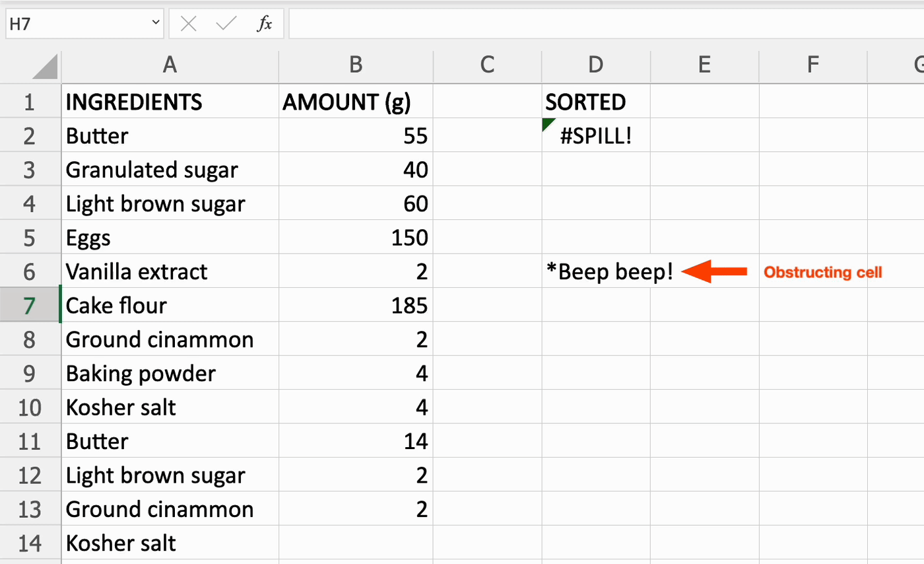The image size is (924, 564).
Task: Click the cancel X icon in formula bar
Action: click(x=189, y=24)
